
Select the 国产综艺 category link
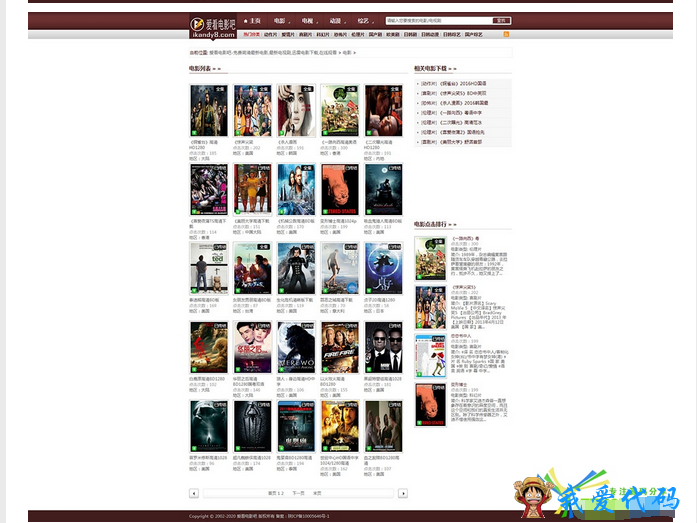pyautogui.click(x=473, y=35)
